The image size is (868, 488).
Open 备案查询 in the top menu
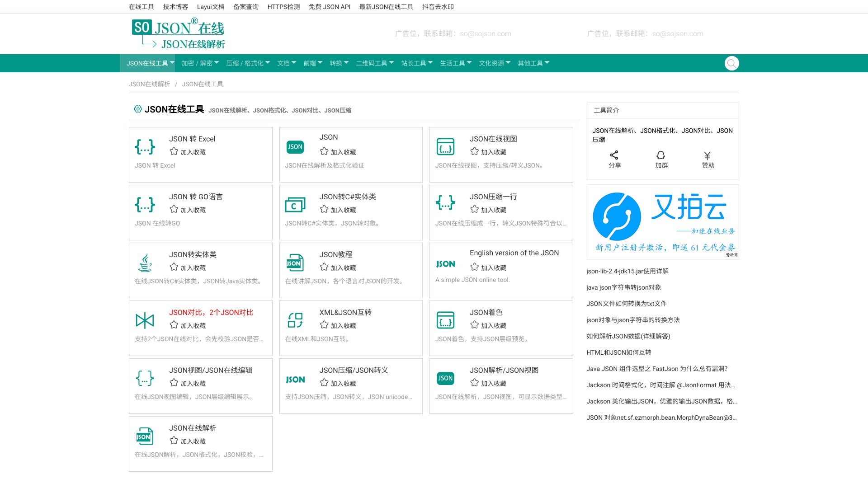246,7
